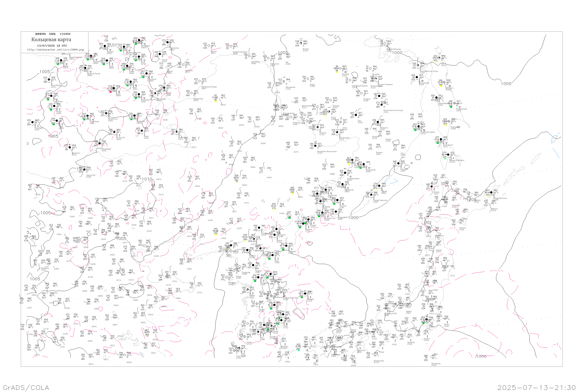Click the Хилок station filled cloud symbol
The height and width of the screenshot is (392, 588).
tap(107, 61)
